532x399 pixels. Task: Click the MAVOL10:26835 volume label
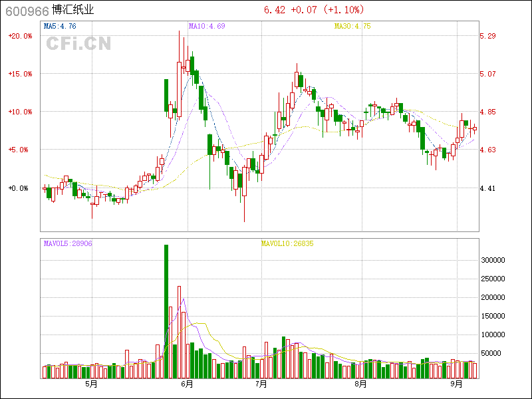(287, 244)
